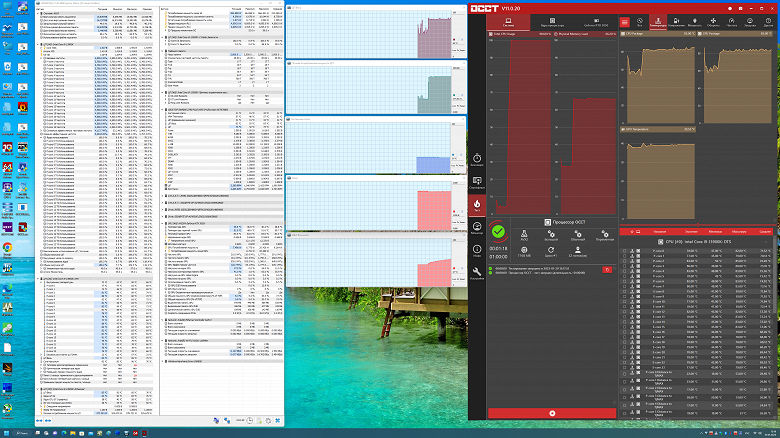
Task: Click the HWiNFO settings gear in bottom toolbar
Action: [268, 421]
